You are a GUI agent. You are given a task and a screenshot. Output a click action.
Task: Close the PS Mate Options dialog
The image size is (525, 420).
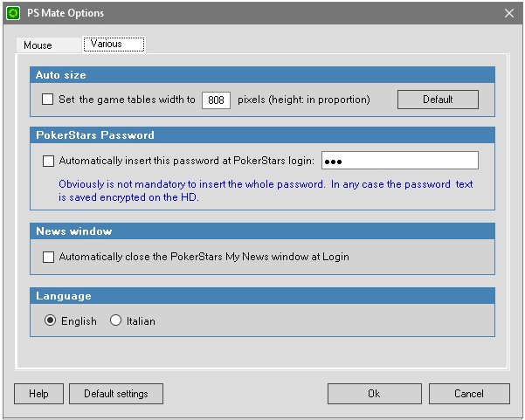point(509,13)
